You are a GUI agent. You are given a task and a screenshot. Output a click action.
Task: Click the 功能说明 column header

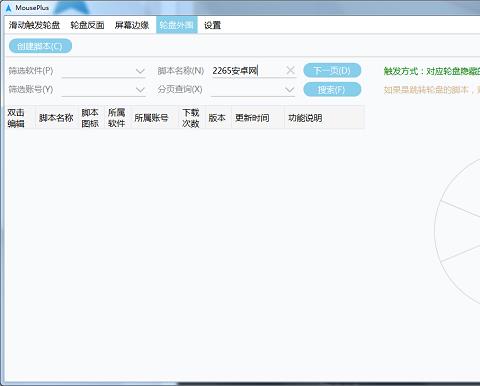324,118
